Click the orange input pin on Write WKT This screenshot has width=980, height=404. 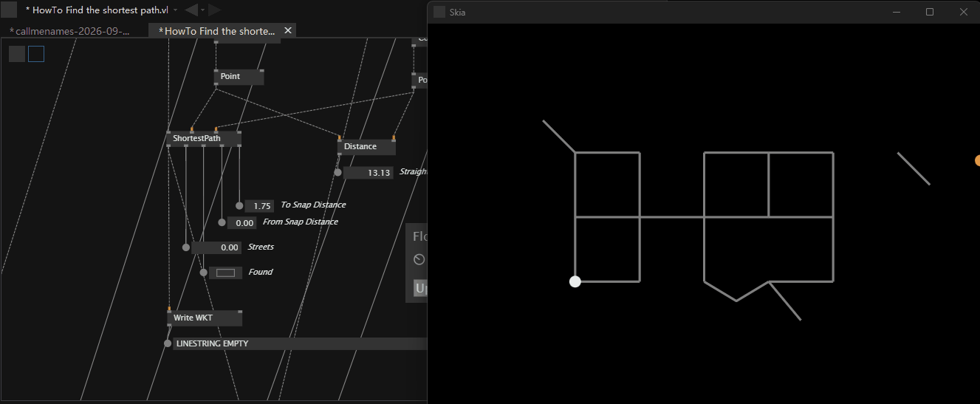169,309
